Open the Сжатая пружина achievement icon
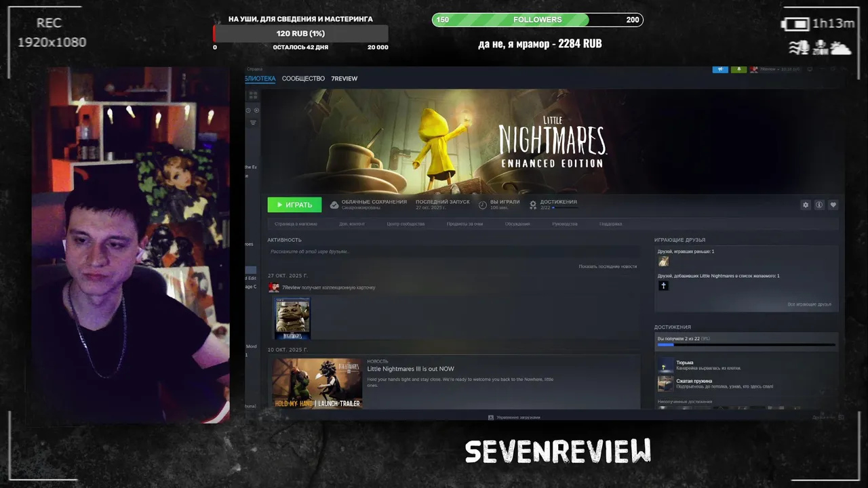 click(x=665, y=384)
